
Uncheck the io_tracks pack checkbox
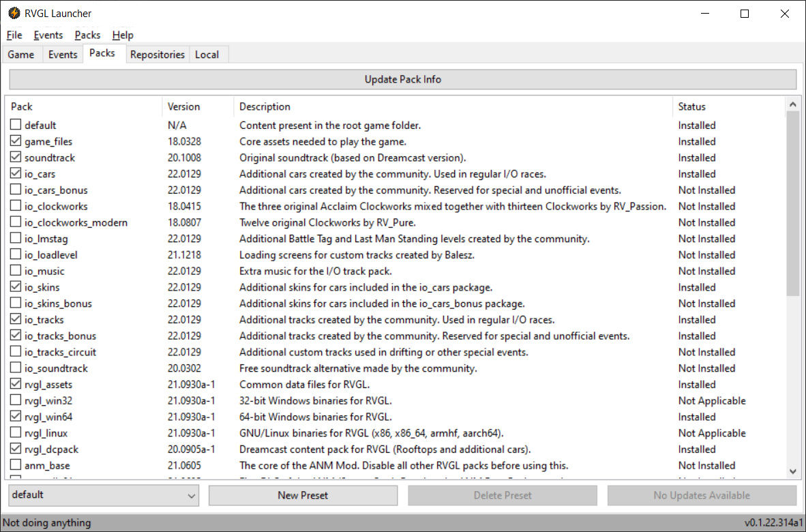16,319
